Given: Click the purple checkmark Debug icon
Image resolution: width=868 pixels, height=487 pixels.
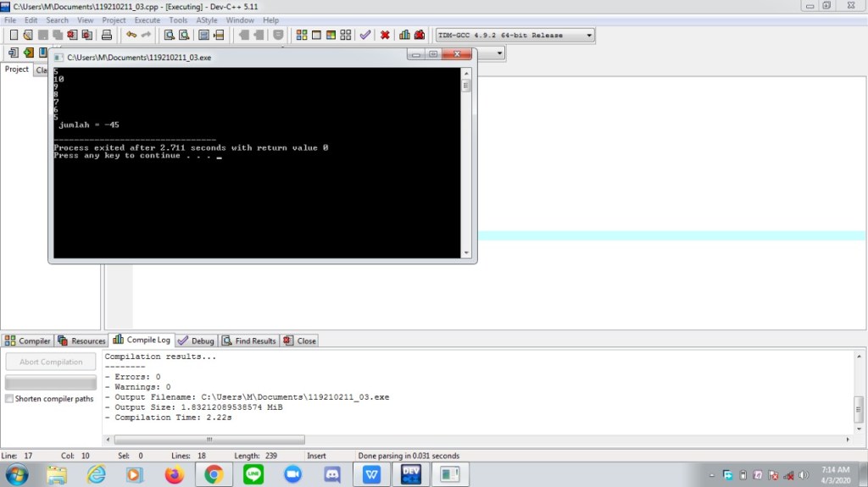Looking at the screenshot, I should coord(365,36).
